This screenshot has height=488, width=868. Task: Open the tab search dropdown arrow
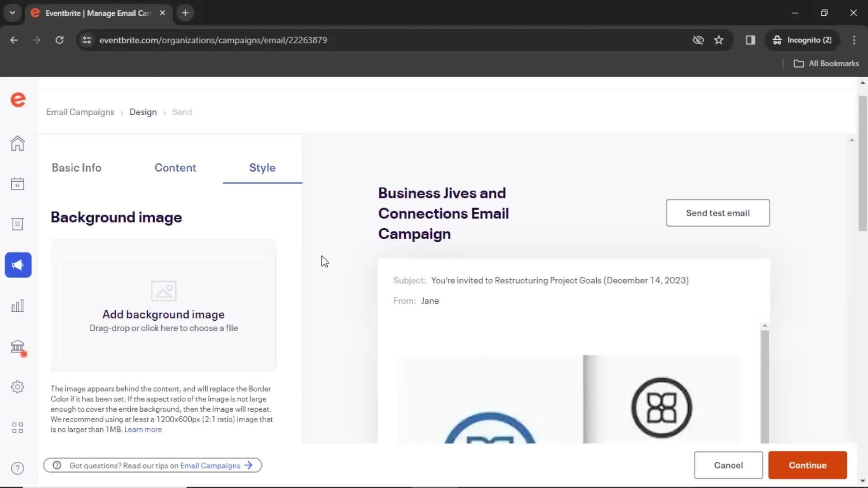(x=13, y=13)
